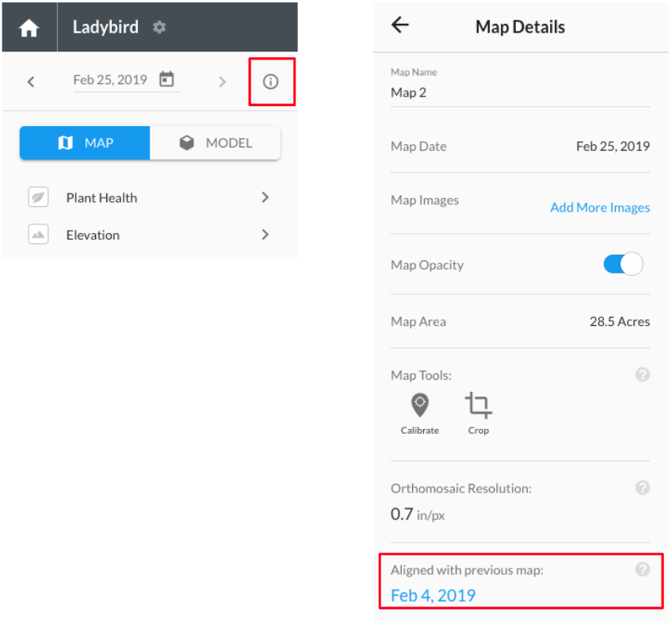Toggle the Map Opacity switch

click(623, 264)
